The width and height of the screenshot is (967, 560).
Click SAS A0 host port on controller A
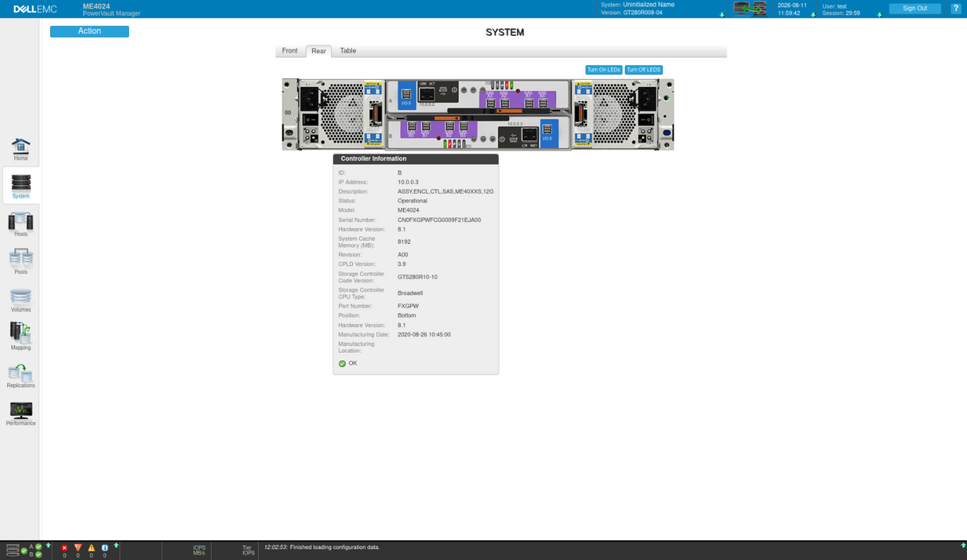point(543,104)
